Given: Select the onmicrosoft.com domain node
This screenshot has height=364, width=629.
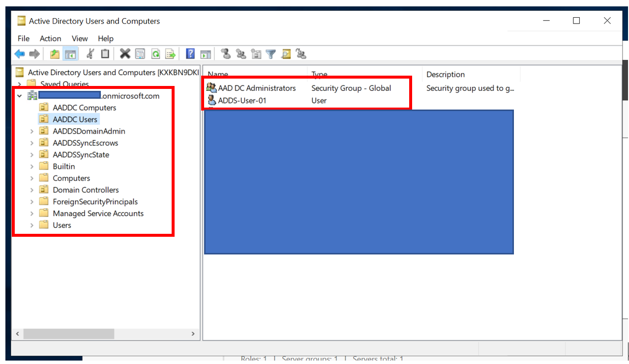Looking at the screenshot, I should 94,96.
